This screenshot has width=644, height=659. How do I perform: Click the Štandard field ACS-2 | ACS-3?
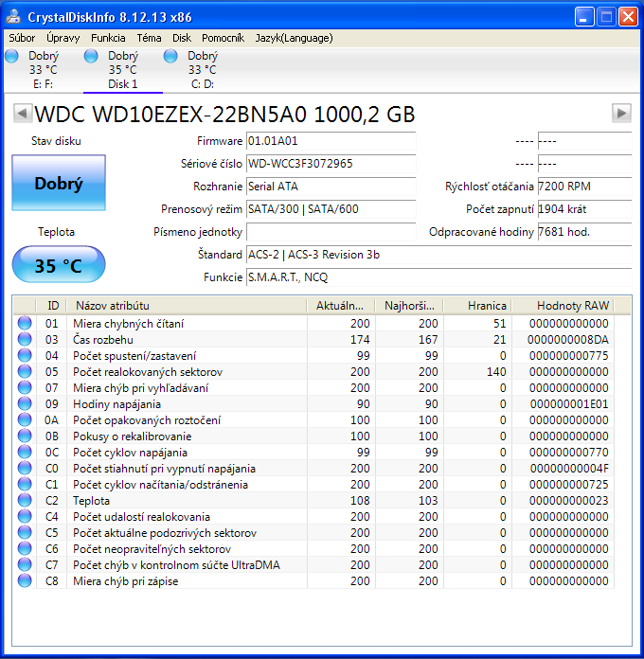438,255
